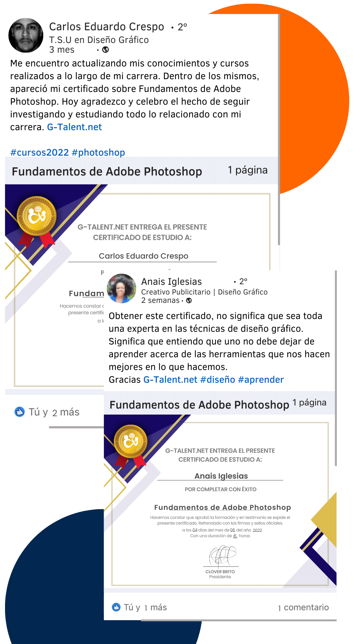Open the #aprender hashtag
The image size is (362, 644).
[261, 380]
